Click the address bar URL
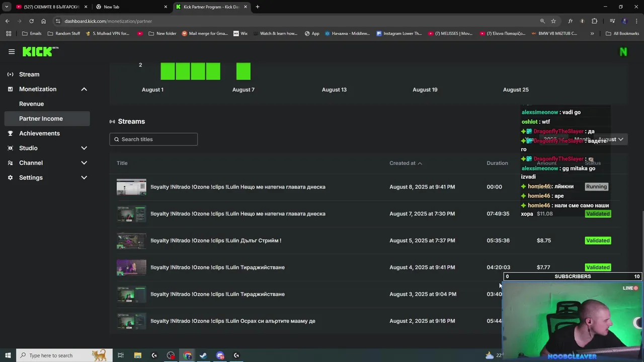The width and height of the screenshot is (644, 362). 108,21
